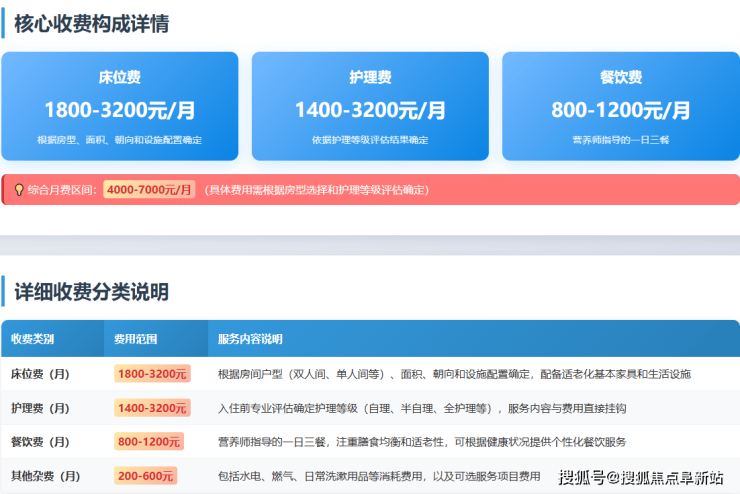Select the 其他杂费（月） row label
Image resolution: width=740 pixels, height=494 pixels.
(45, 476)
